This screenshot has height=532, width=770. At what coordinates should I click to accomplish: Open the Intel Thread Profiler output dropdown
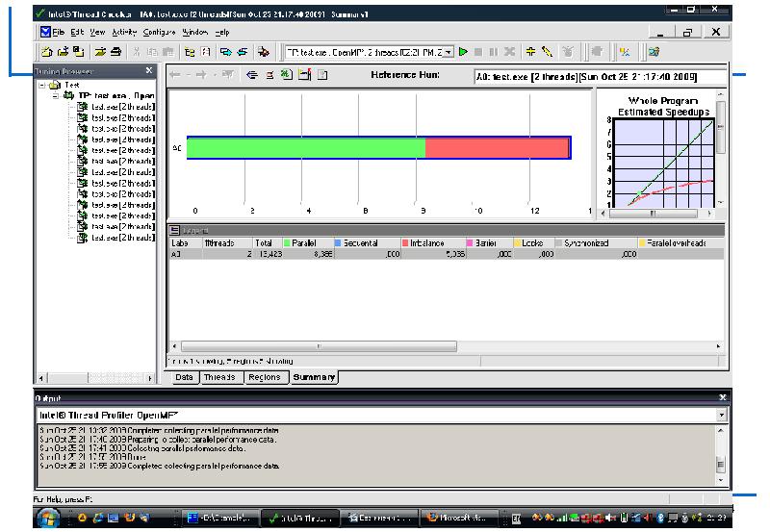pyautogui.click(x=722, y=414)
